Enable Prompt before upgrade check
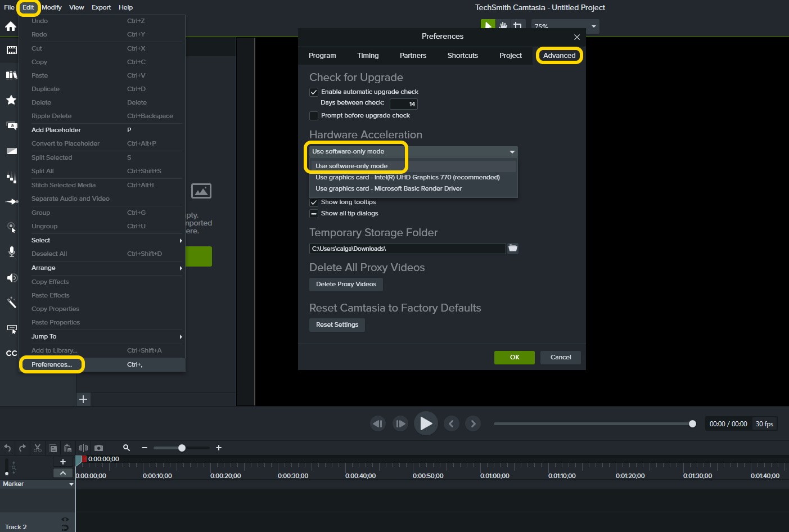 (x=314, y=116)
